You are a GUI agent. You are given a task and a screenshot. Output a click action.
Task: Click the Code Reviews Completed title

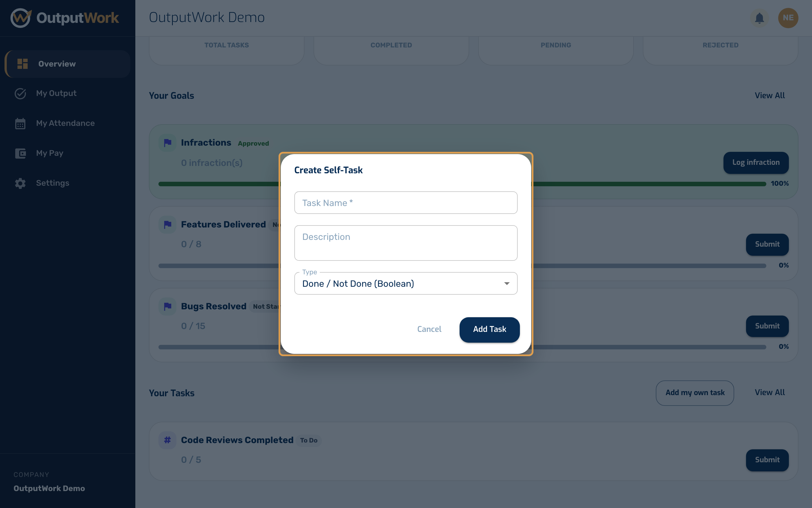(237, 440)
